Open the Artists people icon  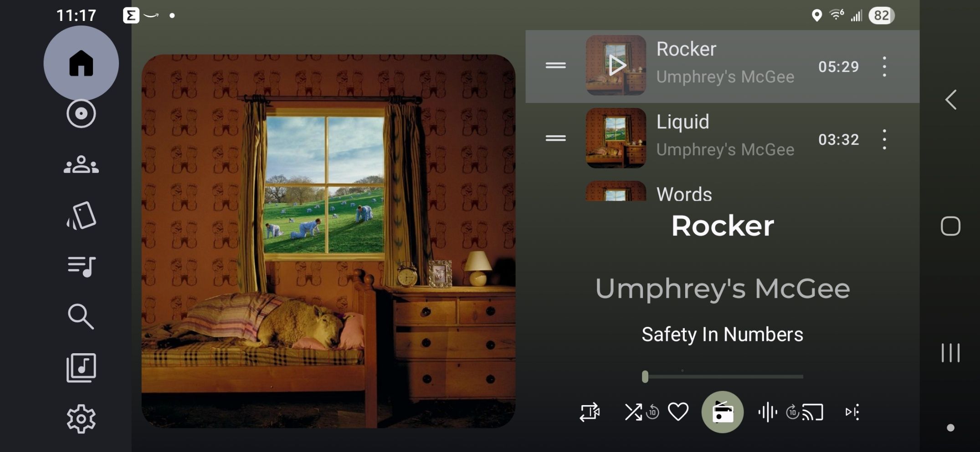(81, 164)
